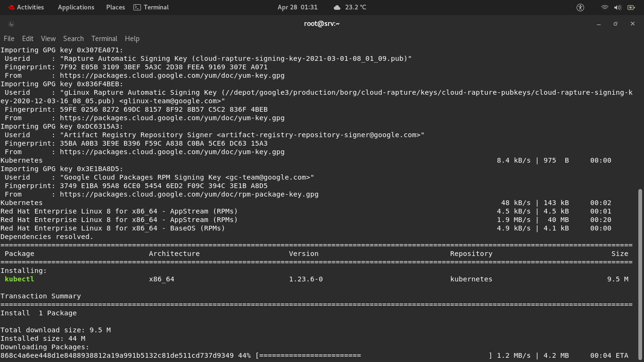
Task: Open the Search menu
Action: 74,39
